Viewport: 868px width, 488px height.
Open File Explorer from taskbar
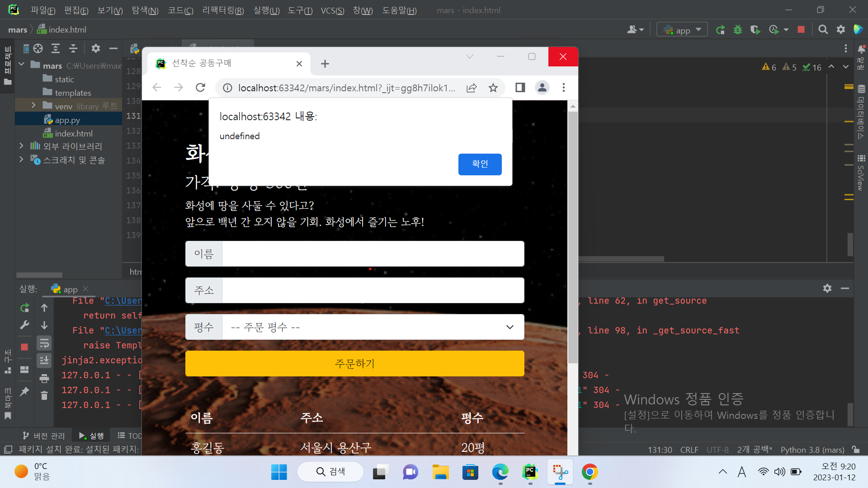[440, 472]
